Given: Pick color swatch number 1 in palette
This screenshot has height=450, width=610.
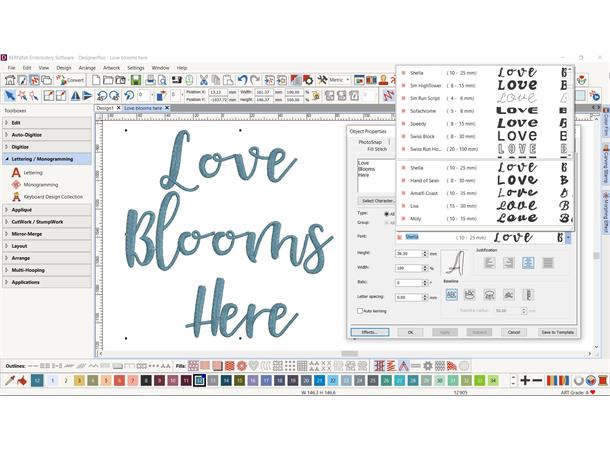Looking at the screenshot, I should pyautogui.click(x=53, y=381).
